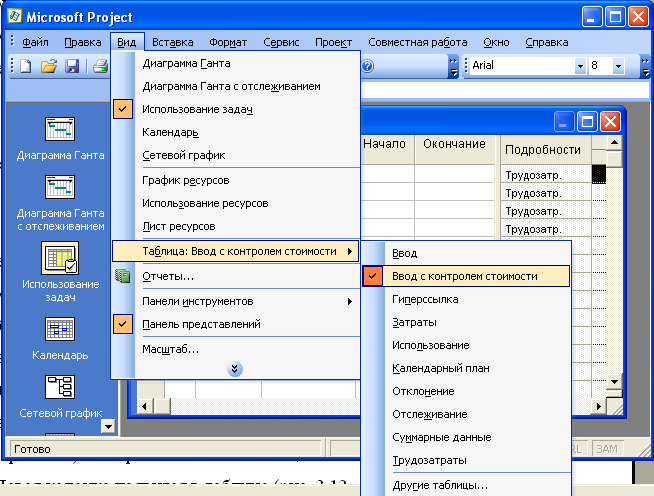Click the Microsoft Project title bar icon

coord(15,16)
